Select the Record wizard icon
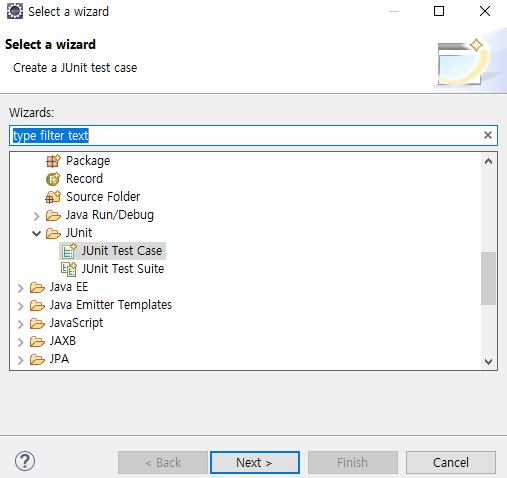 point(53,179)
